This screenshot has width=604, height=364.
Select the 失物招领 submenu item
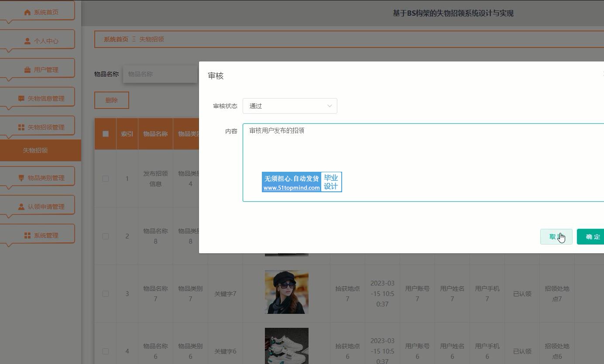[41, 150]
